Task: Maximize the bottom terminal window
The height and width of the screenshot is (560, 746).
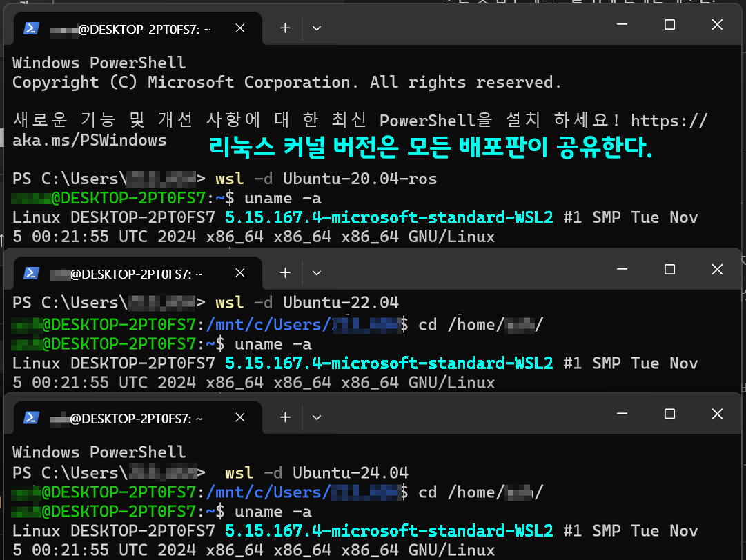Action: (669, 414)
